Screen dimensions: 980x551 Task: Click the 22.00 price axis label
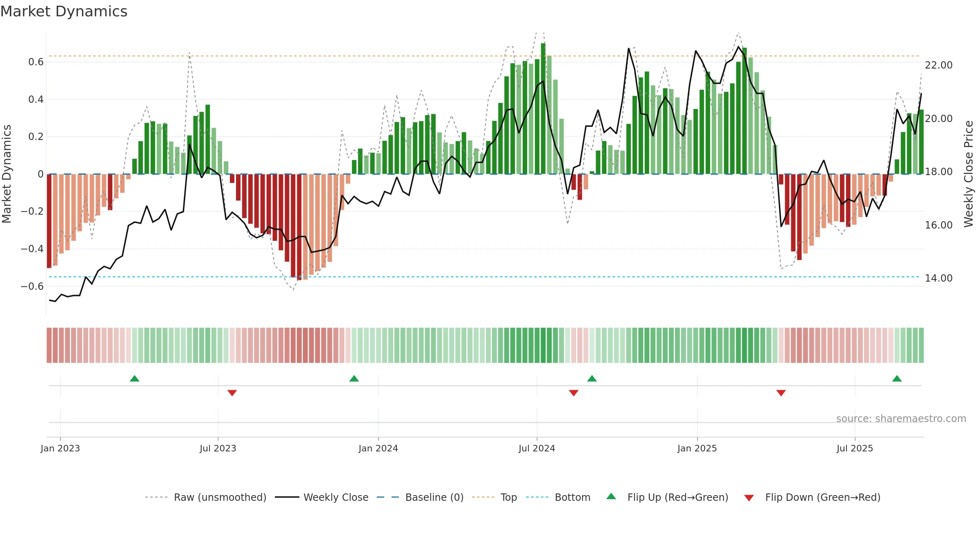(939, 65)
